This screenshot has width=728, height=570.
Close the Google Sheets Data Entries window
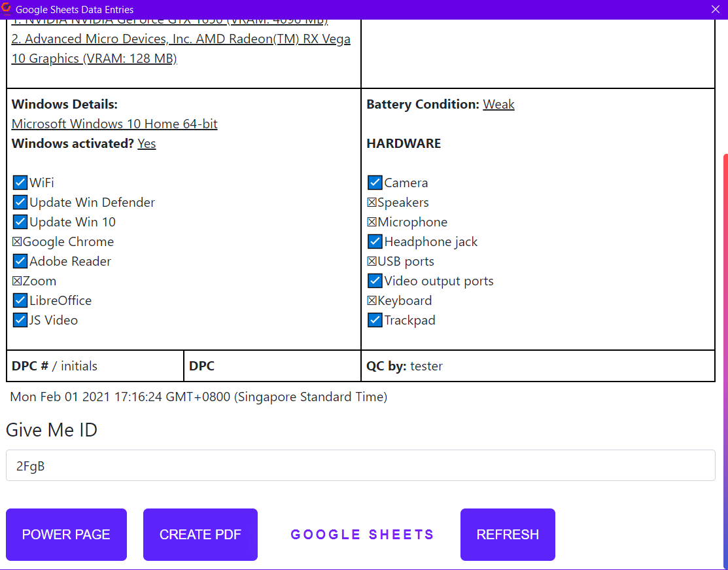coord(715,9)
